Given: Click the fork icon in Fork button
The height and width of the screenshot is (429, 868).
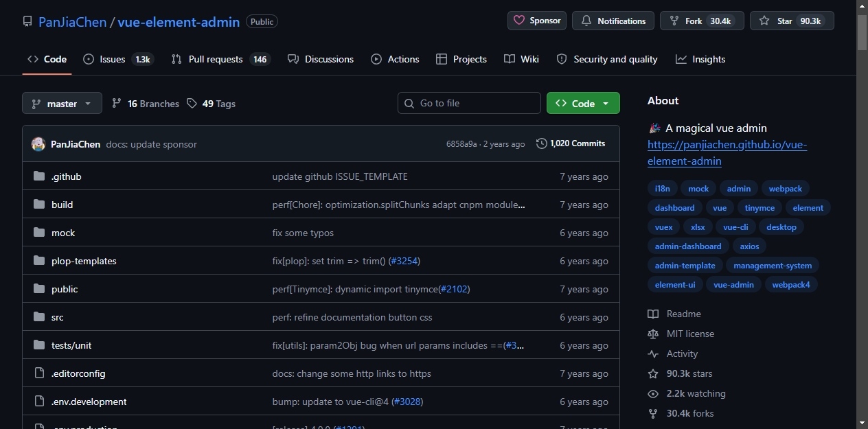Looking at the screenshot, I should [x=674, y=21].
